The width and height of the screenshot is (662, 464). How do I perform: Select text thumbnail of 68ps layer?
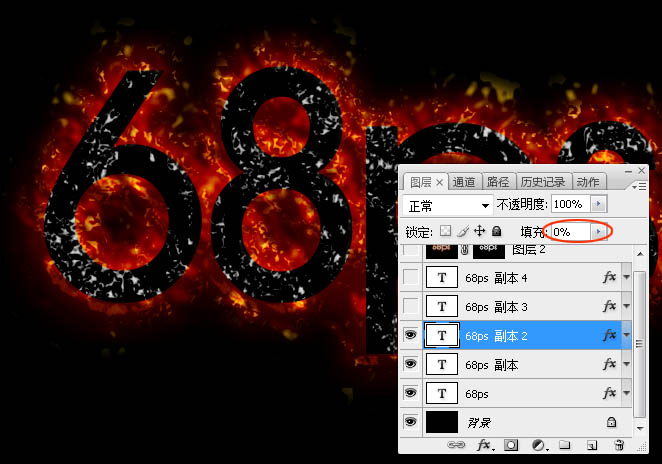442,393
